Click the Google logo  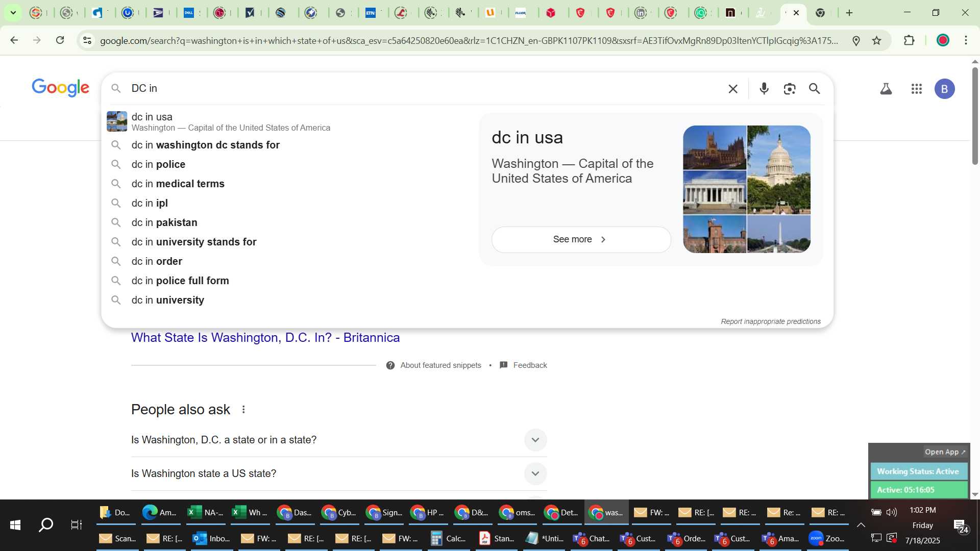click(x=61, y=88)
